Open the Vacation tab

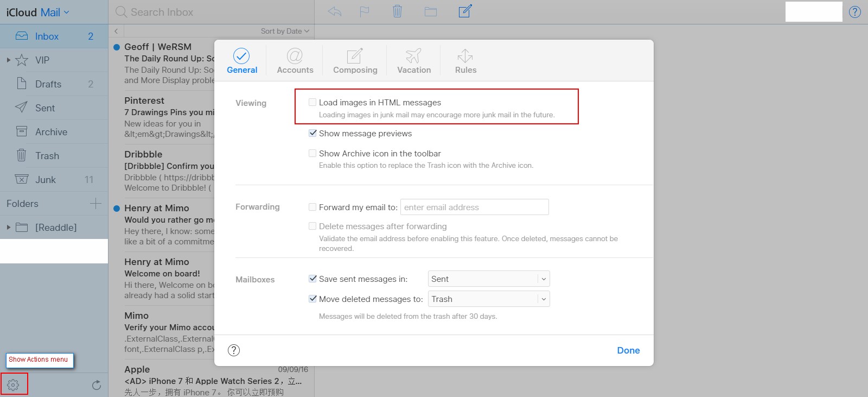(x=414, y=61)
